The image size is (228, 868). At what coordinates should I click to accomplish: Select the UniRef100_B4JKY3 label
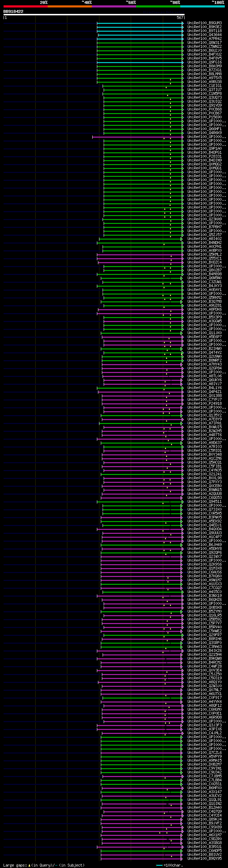click(x=204, y=286)
